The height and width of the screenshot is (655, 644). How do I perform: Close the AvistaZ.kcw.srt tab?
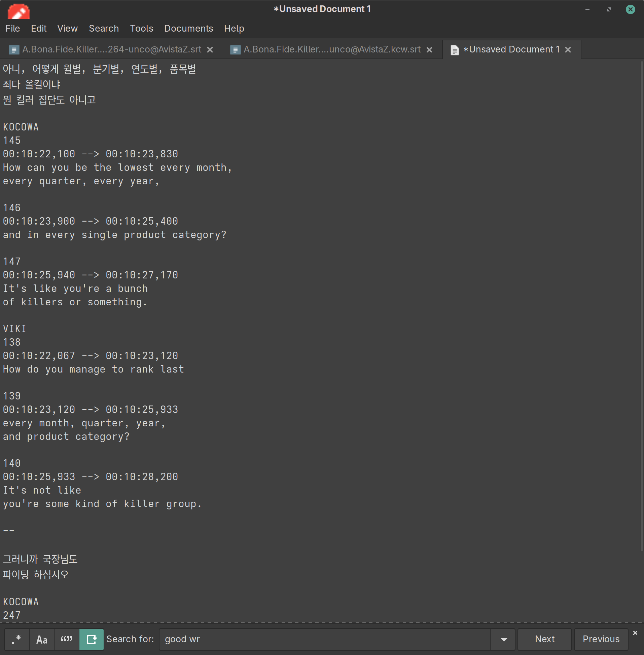[429, 50]
